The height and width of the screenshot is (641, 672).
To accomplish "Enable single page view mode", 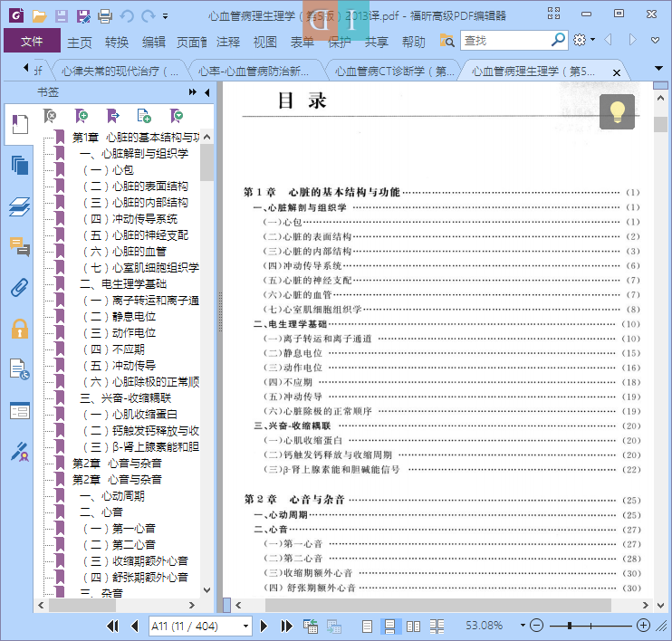I will (367, 626).
